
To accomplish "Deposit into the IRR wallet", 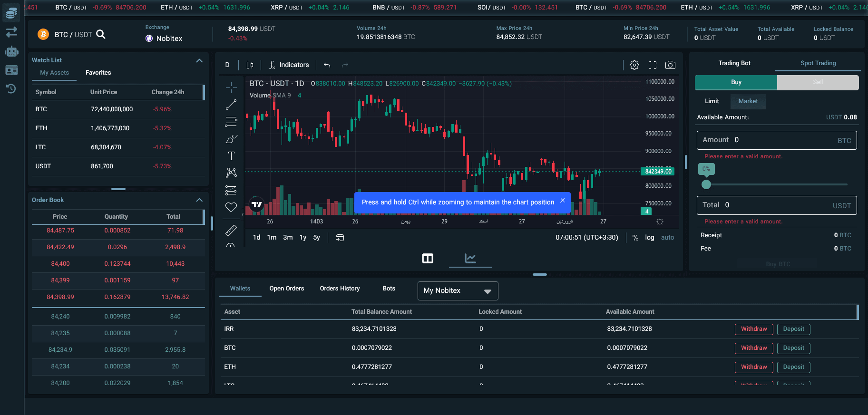I will click(x=794, y=329).
